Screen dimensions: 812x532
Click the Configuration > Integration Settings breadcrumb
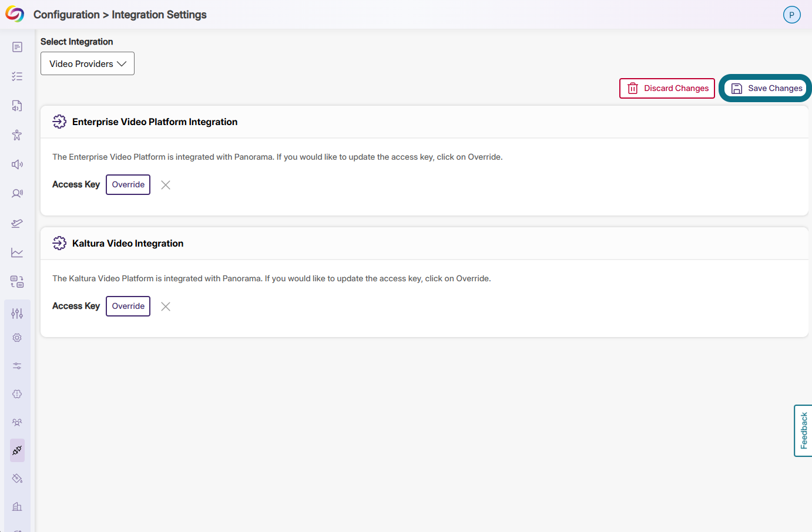point(120,15)
